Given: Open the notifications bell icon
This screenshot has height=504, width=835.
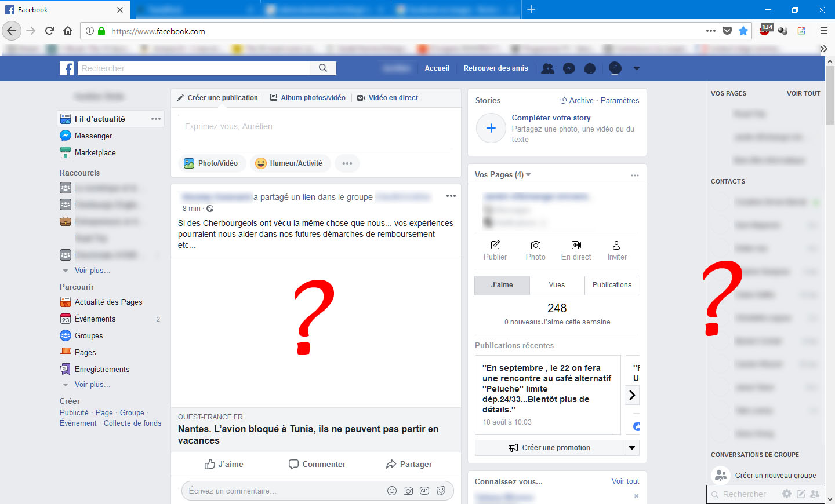Looking at the screenshot, I should [590, 68].
